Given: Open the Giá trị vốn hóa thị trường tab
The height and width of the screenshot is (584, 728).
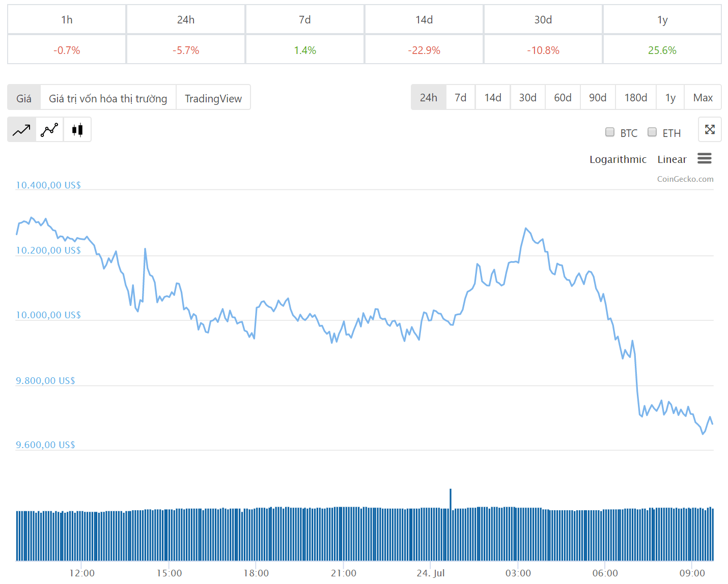Looking at the screenshot, I should (x=108, y=98).
